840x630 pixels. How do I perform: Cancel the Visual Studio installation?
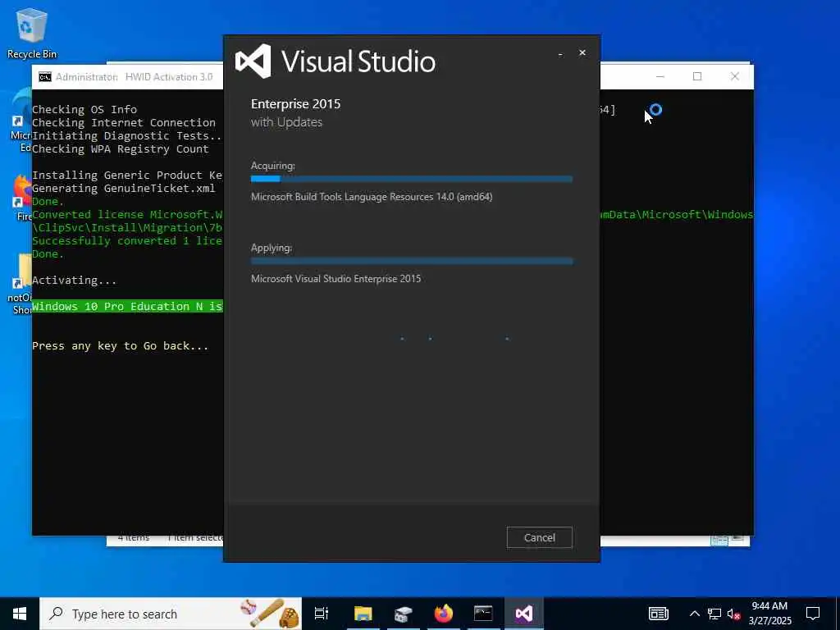pos(540,537)
